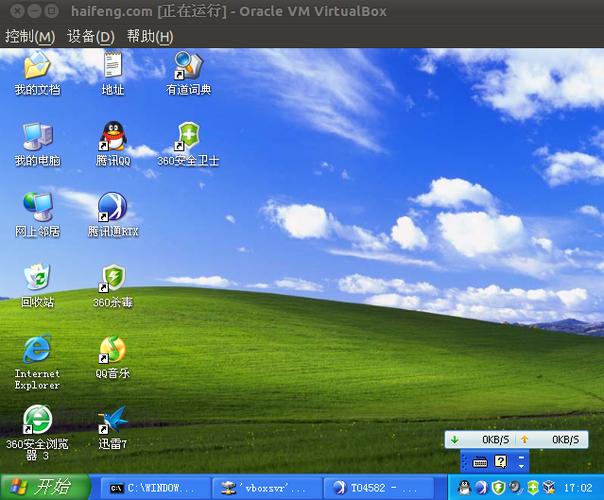
Task: Click the QQ penguin tray icon
Action: [465, 488]
